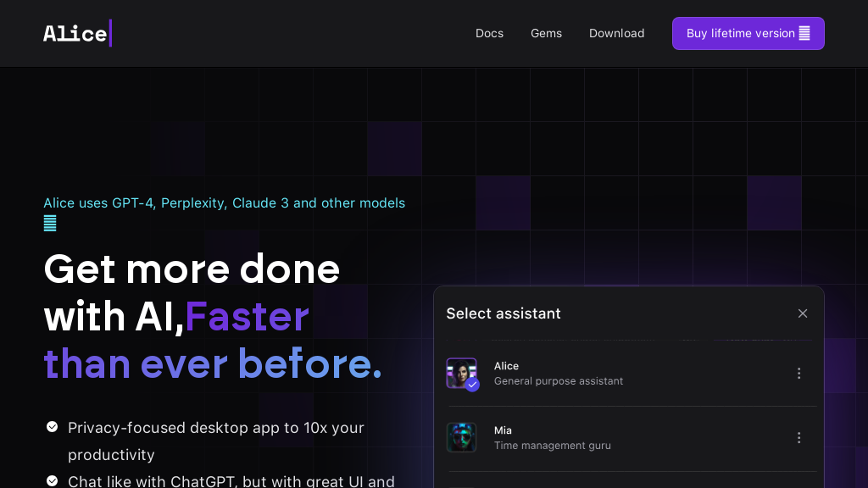Click the Buy lifetime version button
Viewport: 868px width, 488px height.
click(748, 33)
